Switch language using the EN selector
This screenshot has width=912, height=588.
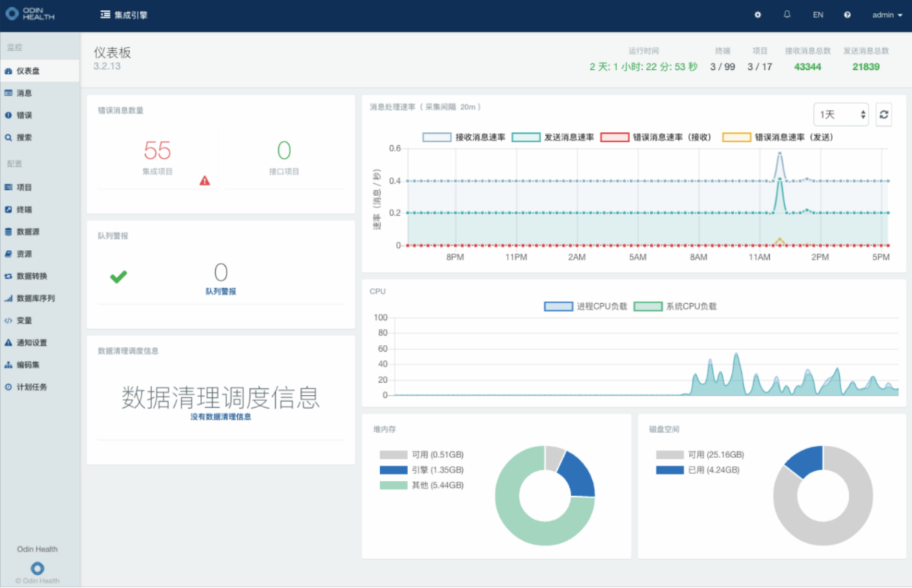818,15
